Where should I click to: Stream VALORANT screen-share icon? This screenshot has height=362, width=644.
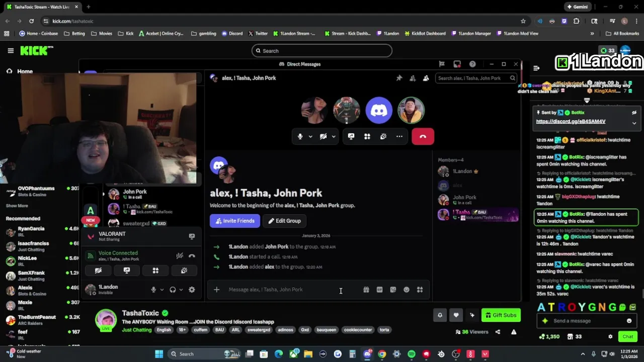tap(192, 236)
